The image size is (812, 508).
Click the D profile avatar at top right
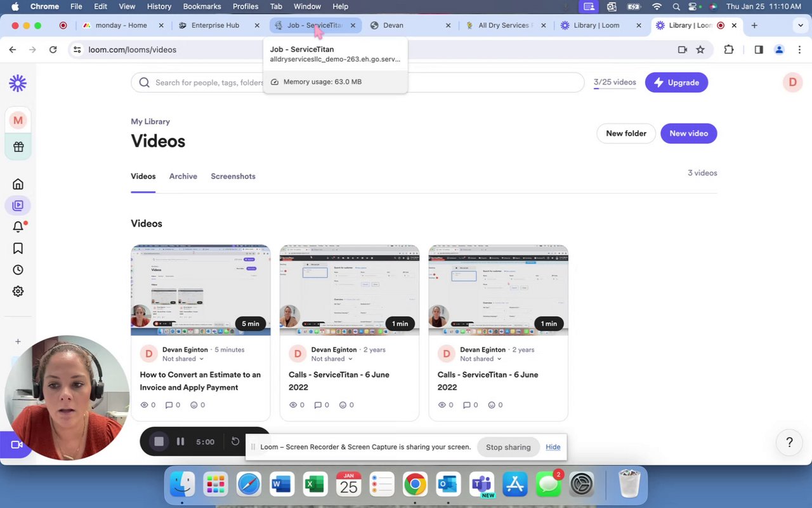click(x=792, y=83)
